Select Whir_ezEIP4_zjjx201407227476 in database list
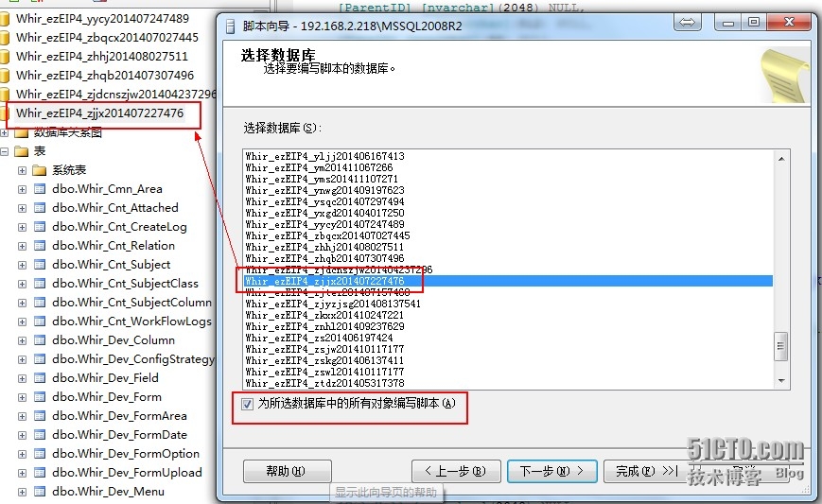 point(508,282)
